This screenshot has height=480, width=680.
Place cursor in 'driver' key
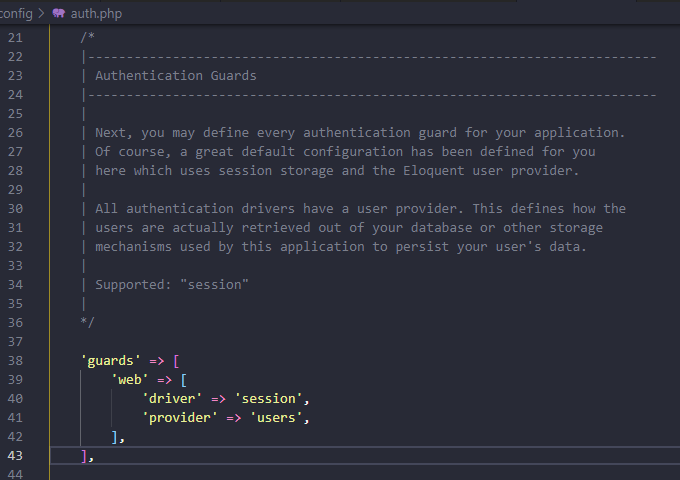tap(172, 398)
